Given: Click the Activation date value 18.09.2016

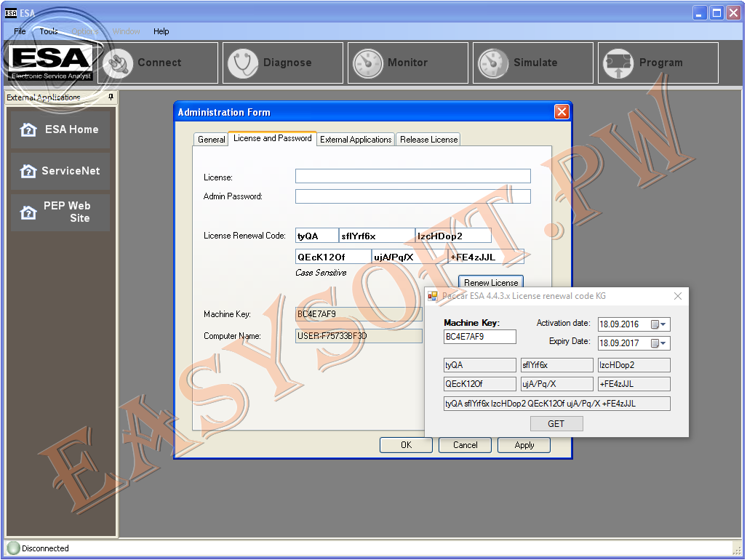Looking at the screenshot, I should point(619,324).
